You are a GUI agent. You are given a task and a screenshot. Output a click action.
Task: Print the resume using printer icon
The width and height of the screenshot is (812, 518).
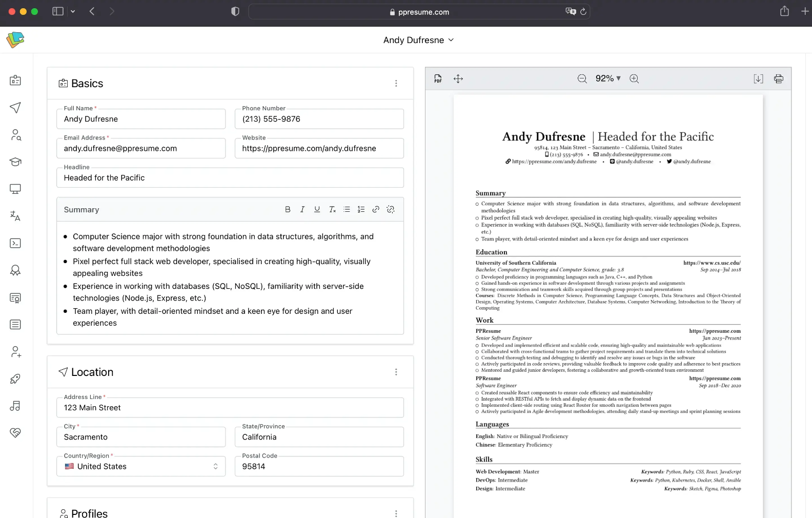[x=779, y=78]
